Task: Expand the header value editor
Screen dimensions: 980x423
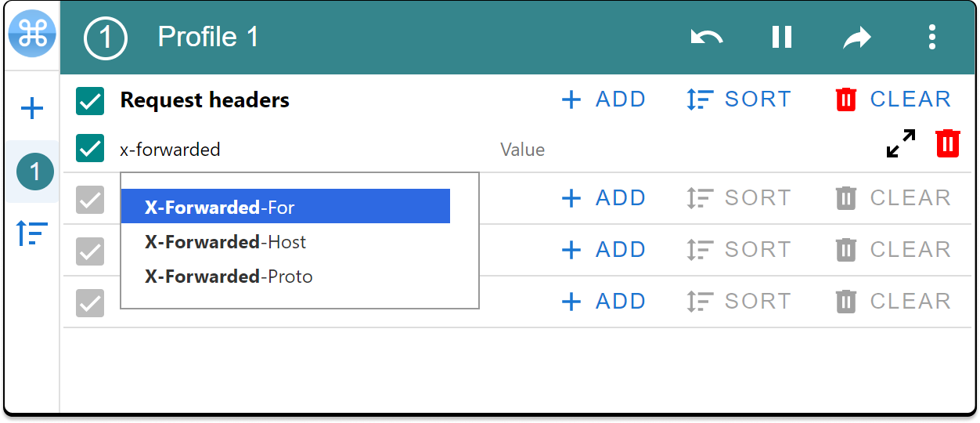Action: click(901, 144)
